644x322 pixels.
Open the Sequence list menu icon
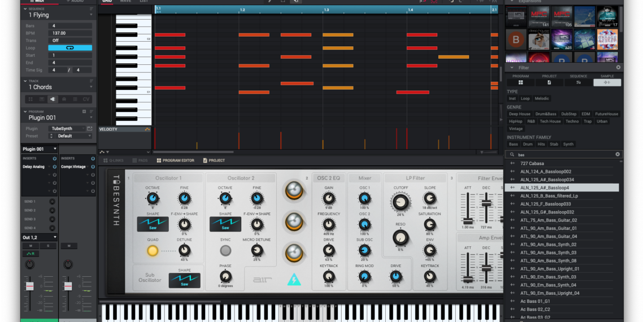click(x=91, y=8)
